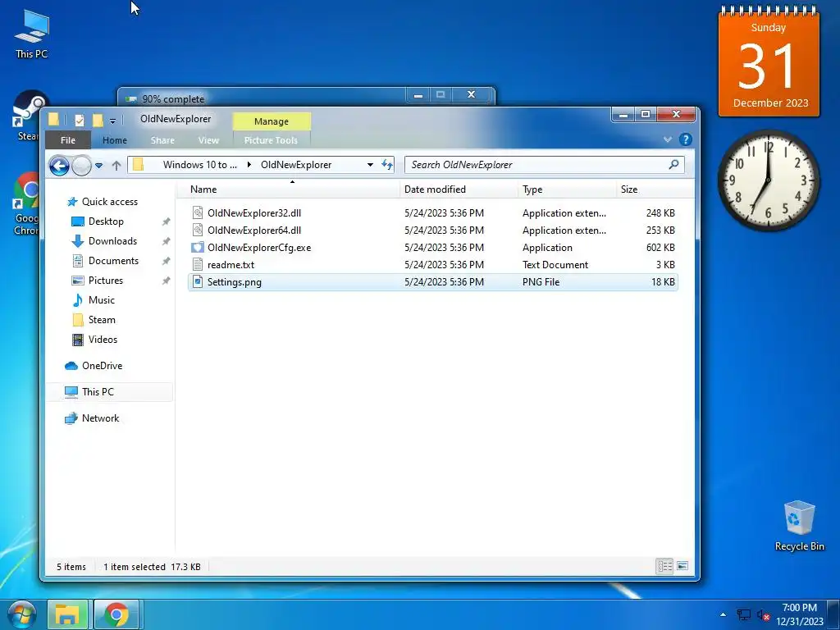Click Google Chrome taskbar icon

point(116,614)
